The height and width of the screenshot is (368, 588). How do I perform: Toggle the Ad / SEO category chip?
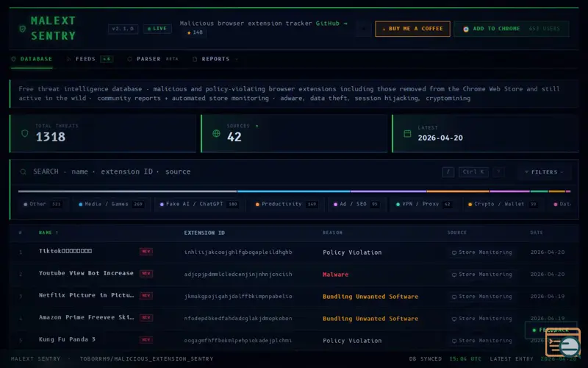pyautogui.click(x=356, y=205)
